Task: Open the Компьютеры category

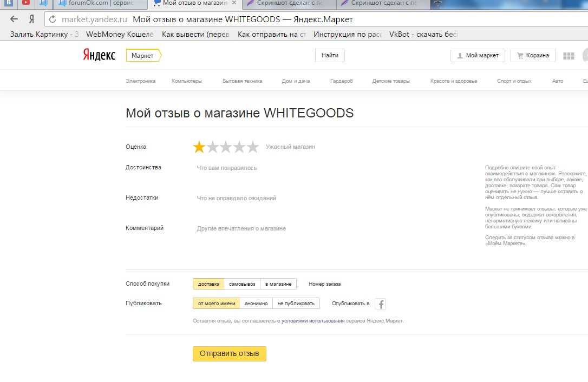Action: tap(187, 81)
